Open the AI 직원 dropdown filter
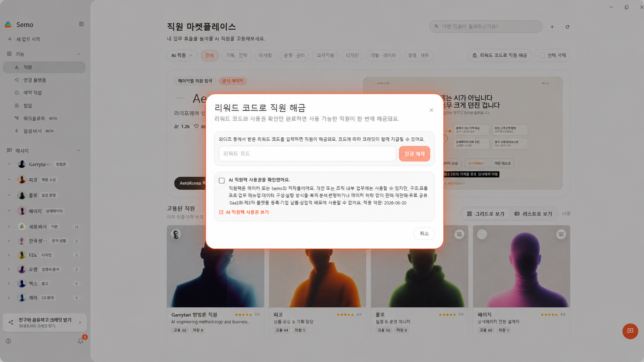Image resolution: width=644 pixels, height=362 pixels. point(182,55)
